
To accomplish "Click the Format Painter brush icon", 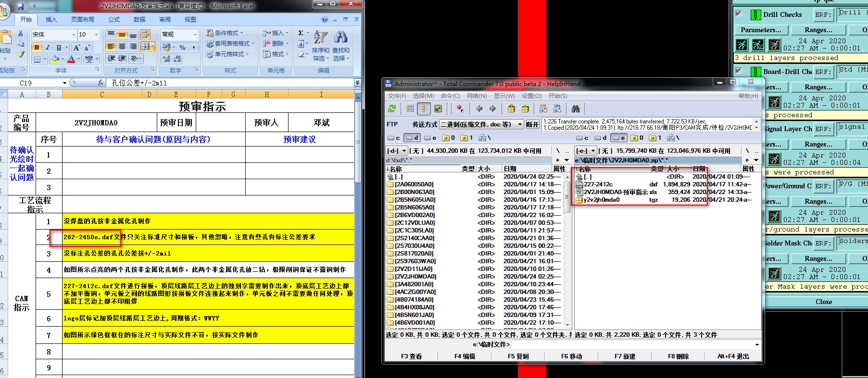I will point(21,54).
